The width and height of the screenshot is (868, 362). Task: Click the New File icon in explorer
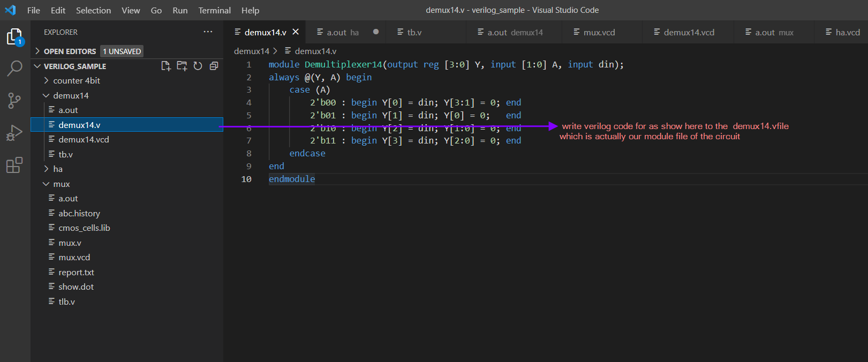click(x=166, y=66)
